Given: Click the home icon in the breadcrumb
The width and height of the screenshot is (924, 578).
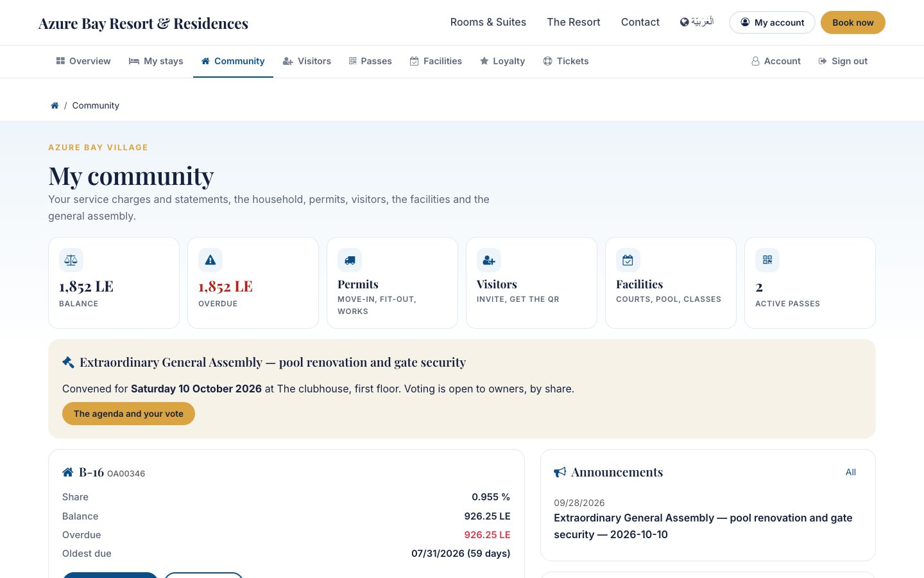Looking at the screenshot, I should coord(55,105).
